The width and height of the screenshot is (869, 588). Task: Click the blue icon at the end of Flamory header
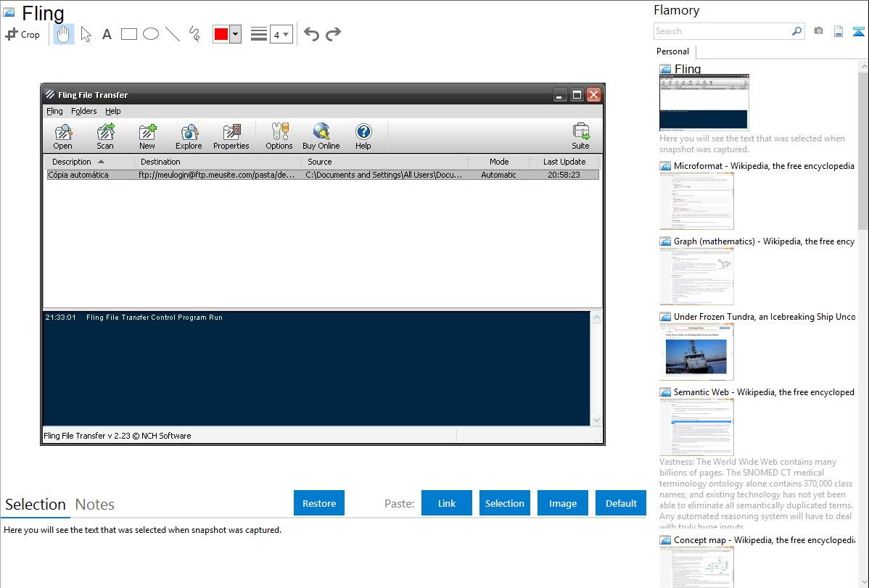[x=858, y=31]
